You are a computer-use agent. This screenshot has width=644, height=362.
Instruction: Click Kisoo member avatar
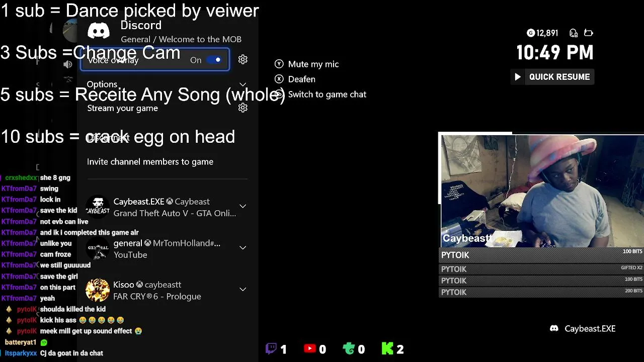pyautogui.click(x=98, y=290)
